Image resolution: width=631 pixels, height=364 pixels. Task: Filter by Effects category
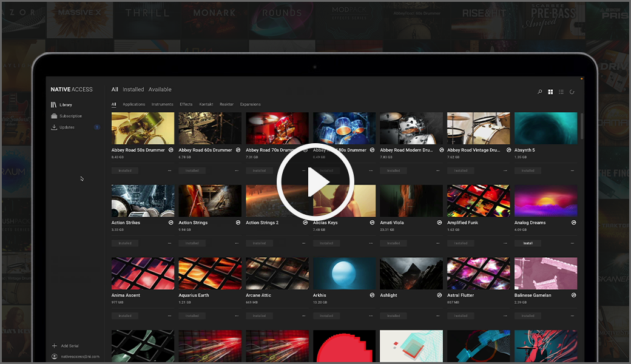point(186,104)
